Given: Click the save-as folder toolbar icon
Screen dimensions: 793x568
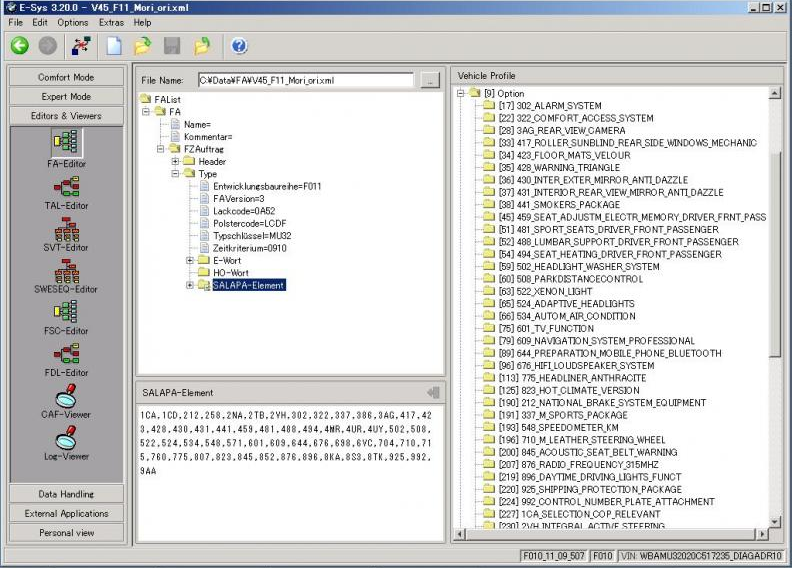Looking at the screenshot, I should (x=202, y=46).
